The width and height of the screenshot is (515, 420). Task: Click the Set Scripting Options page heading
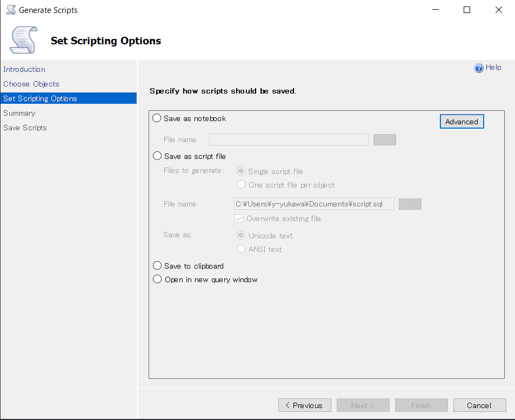tap(106, 41)
